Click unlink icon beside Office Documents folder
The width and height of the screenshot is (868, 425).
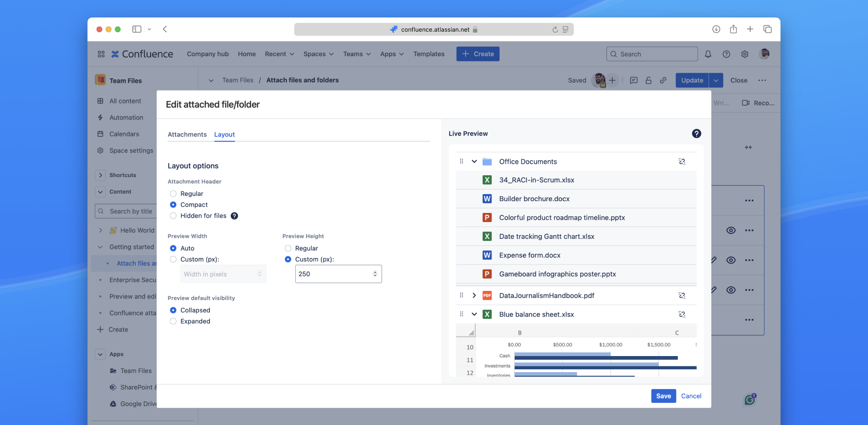point(682,161)
